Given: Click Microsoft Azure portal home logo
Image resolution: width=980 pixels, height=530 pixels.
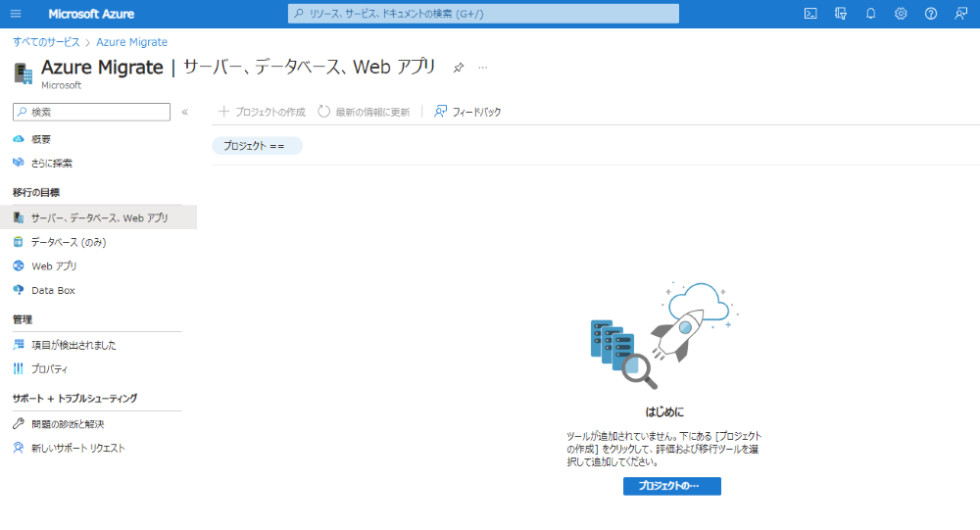Looking at the screenshot, I should [x=91, y=14].
